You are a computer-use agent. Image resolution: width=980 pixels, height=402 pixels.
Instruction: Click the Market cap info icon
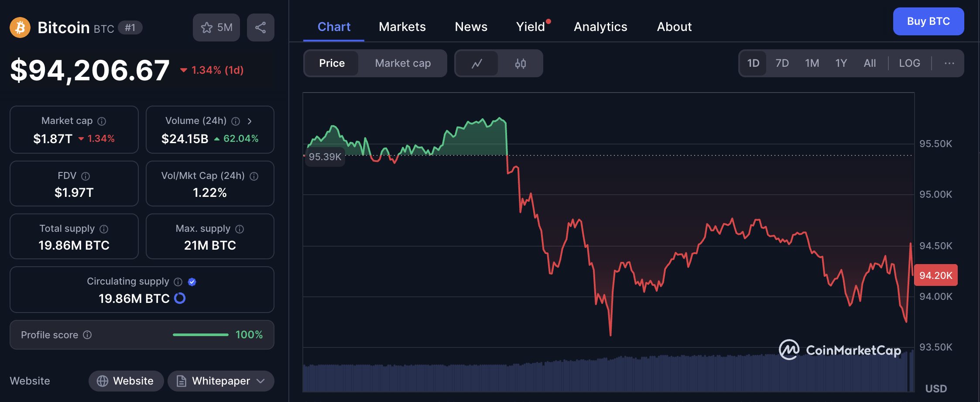click(x=101, y=121)
